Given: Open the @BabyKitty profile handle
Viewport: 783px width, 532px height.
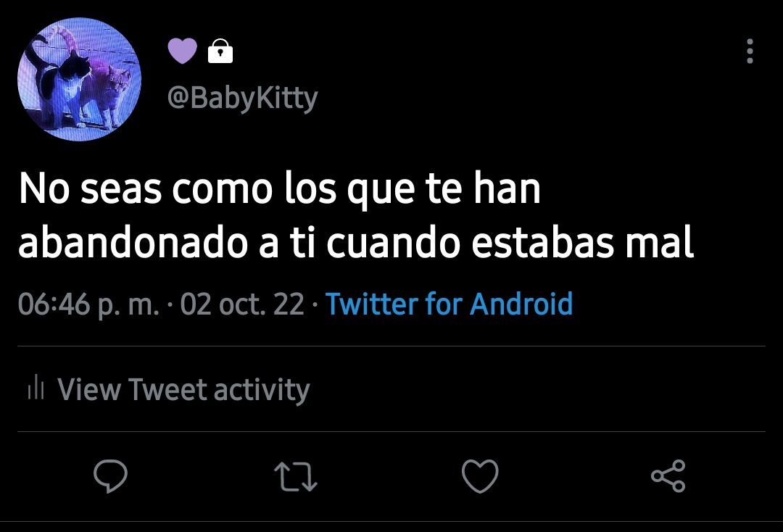Looking at the screenshot, I should point(242,98).
